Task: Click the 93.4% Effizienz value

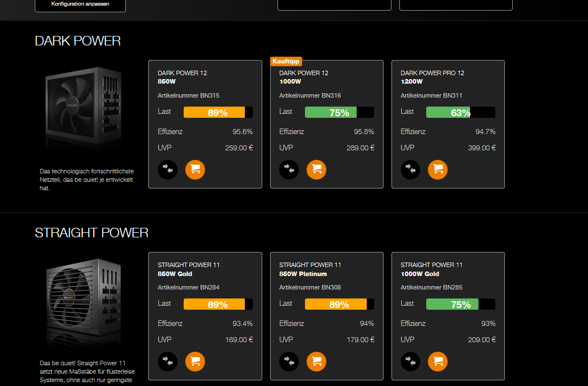Action: (243, 324)
